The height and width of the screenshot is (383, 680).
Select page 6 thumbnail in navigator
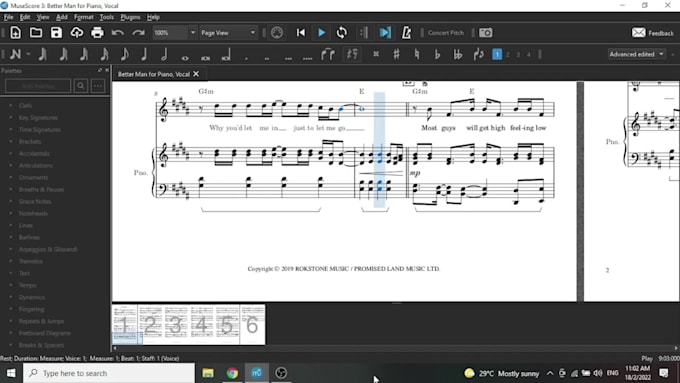(252, 324)
